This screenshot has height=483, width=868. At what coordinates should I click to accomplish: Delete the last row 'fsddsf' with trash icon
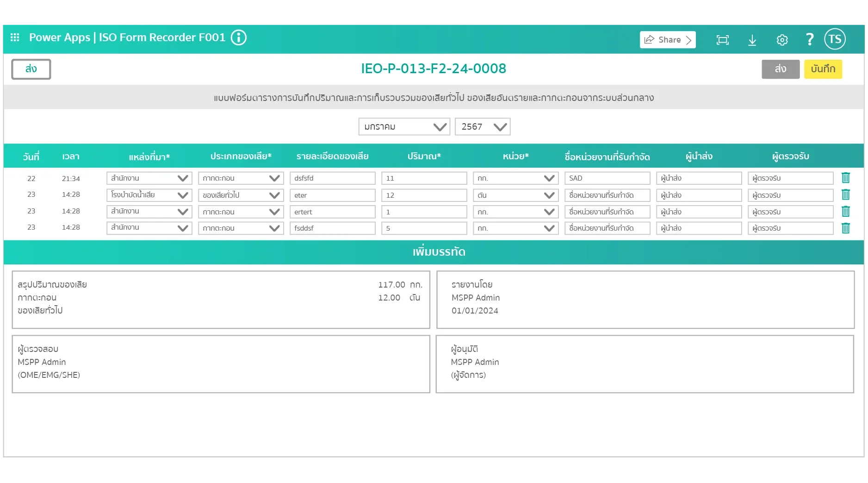[846, 228]
